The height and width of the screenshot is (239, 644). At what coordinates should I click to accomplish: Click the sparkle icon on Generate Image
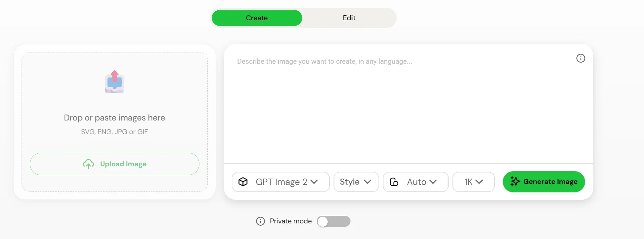pyautogui.click(x=515, y=181)
